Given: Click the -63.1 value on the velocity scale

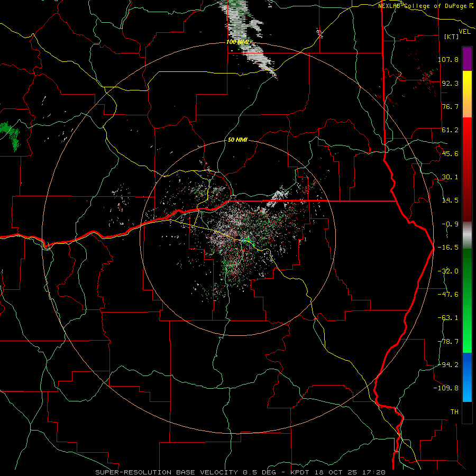Looking at the screenshot, I should (x=448, y=318).
